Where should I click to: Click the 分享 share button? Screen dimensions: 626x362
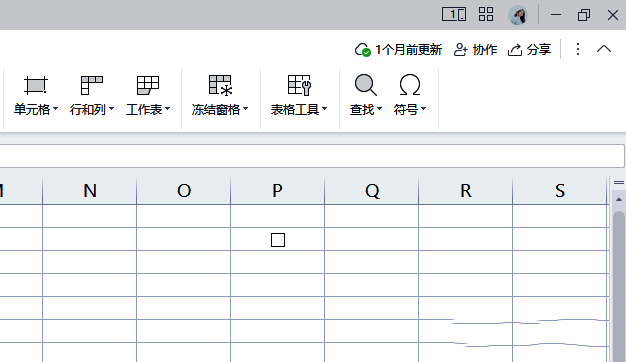point(529,50)
